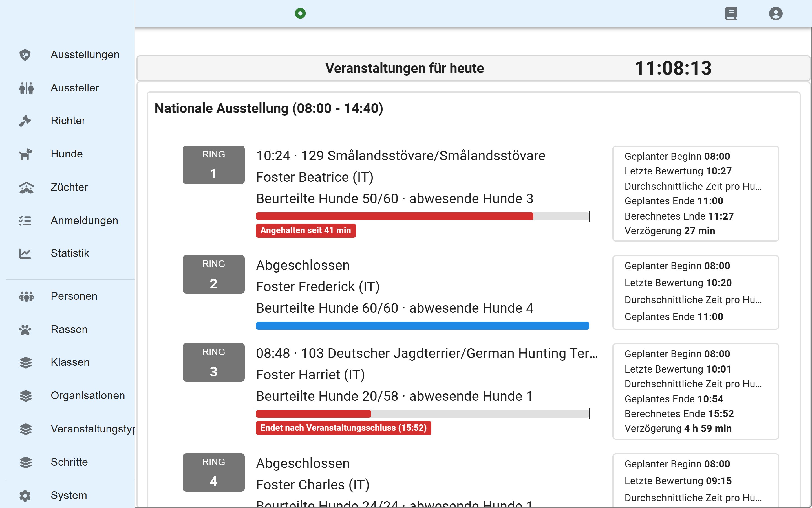Select the Ring 3 badge
Image resolution: width=812 pixels, height=508 pixels.
click(213, 362)
